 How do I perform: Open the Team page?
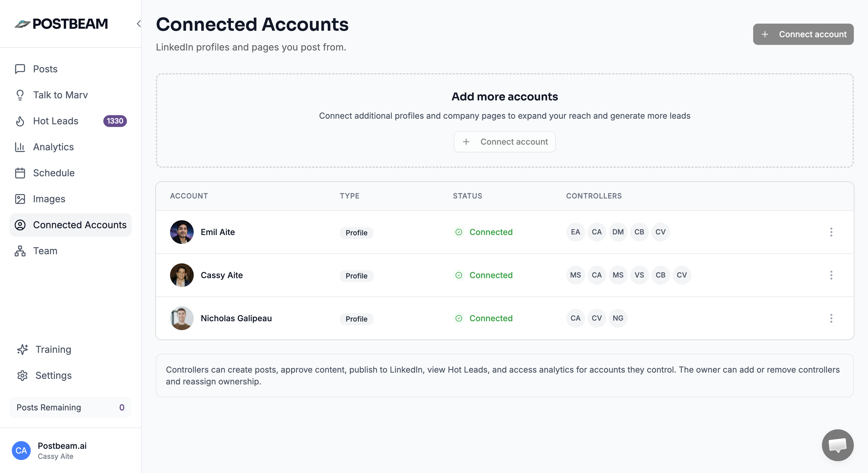pyautogui.click(x=45, y=251)
